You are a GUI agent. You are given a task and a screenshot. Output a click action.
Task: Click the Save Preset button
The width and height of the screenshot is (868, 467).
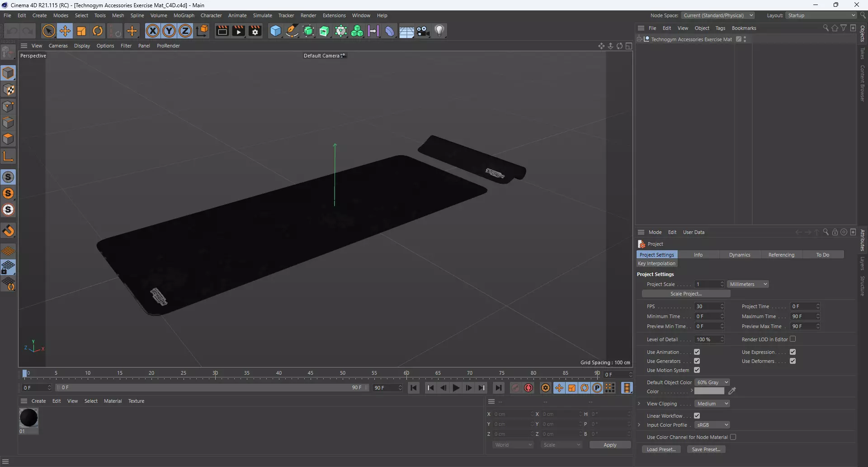click(x=706, y=449)
